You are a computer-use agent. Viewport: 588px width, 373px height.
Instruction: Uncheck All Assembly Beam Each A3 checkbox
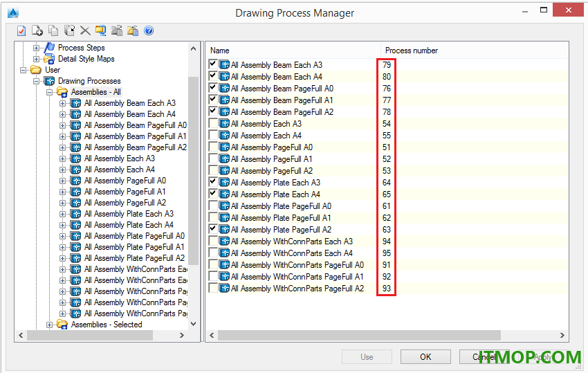tap(213, 64)
